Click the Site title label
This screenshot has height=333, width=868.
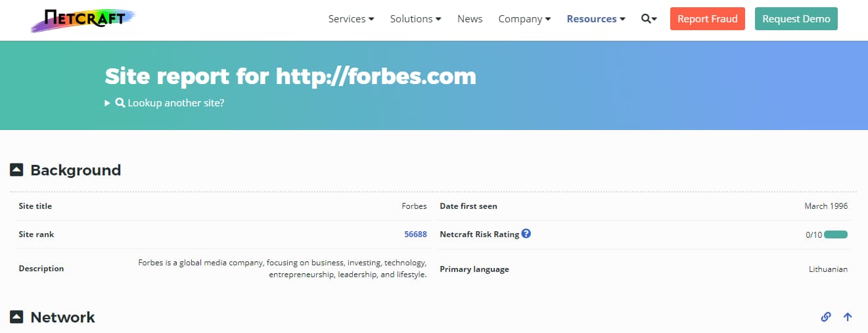pos(35,206)
